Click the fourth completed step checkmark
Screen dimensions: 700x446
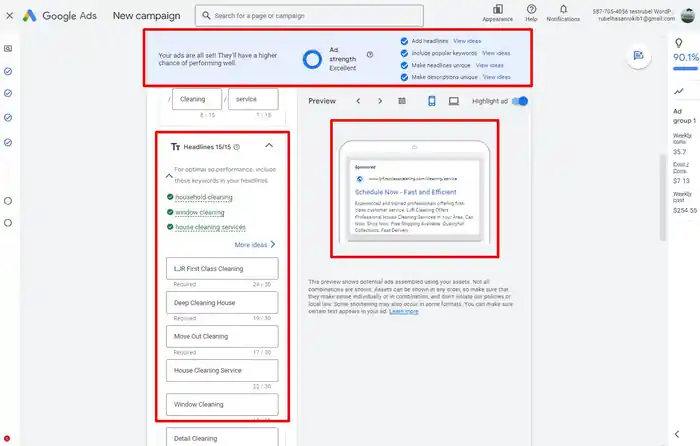(8, 143)
